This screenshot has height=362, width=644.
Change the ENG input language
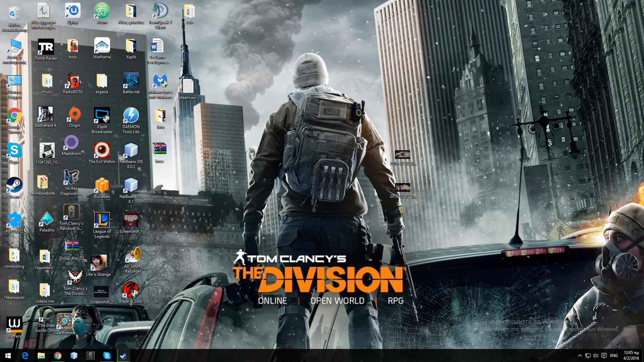614,356
